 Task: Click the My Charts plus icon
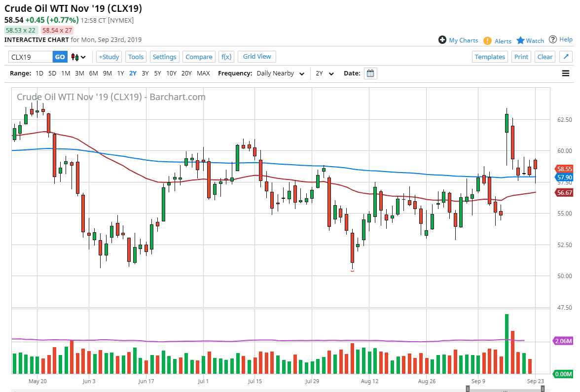[x=443, y=40]
